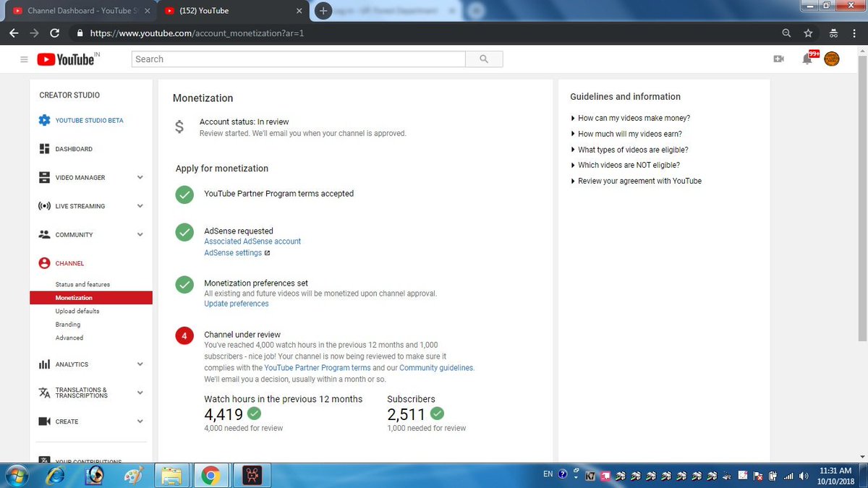Viewport: 868px width, 488px height.
Task: Click the Update preferences link
Action: click(237, 304)
